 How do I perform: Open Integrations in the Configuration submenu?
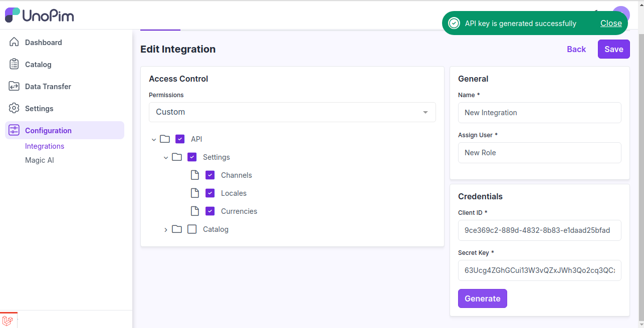(45, 146)
